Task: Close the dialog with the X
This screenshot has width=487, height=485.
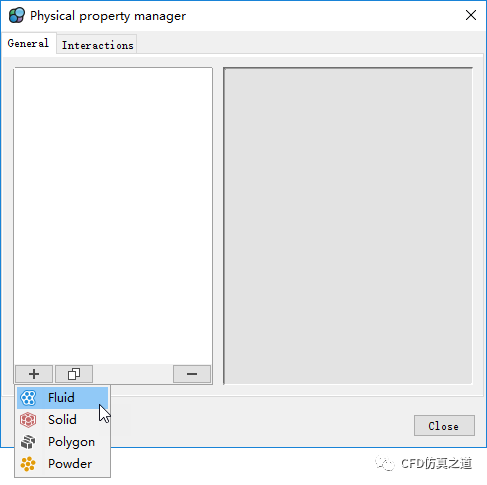Action: 471,15
